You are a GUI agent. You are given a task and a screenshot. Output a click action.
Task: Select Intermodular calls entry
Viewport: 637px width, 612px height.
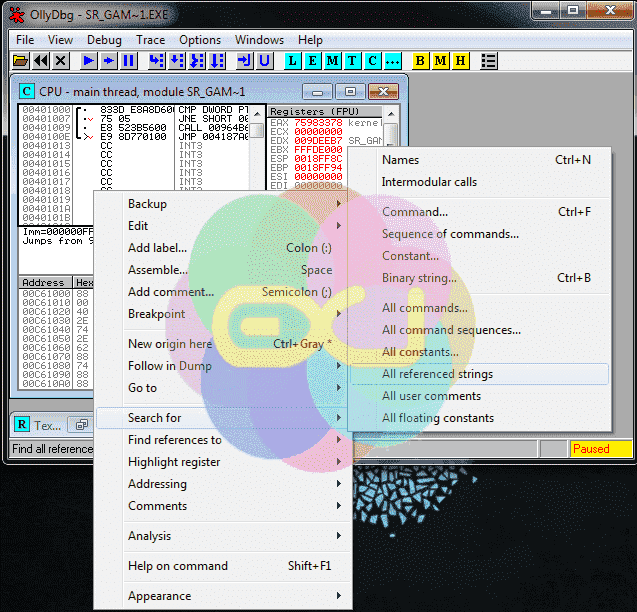480,182
